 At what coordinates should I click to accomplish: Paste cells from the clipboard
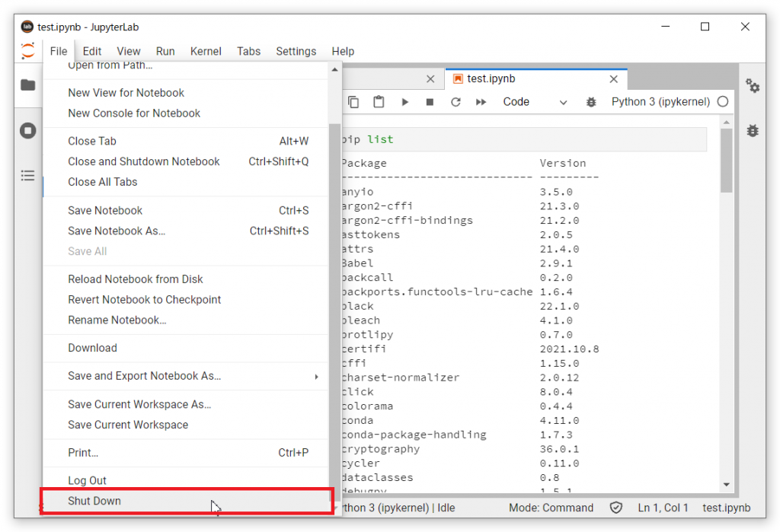tap(379, 101)
